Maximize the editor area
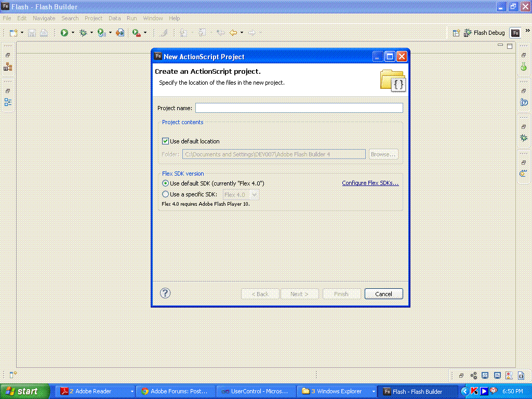Viewport: 532px width, 399px height. point(510,46)
